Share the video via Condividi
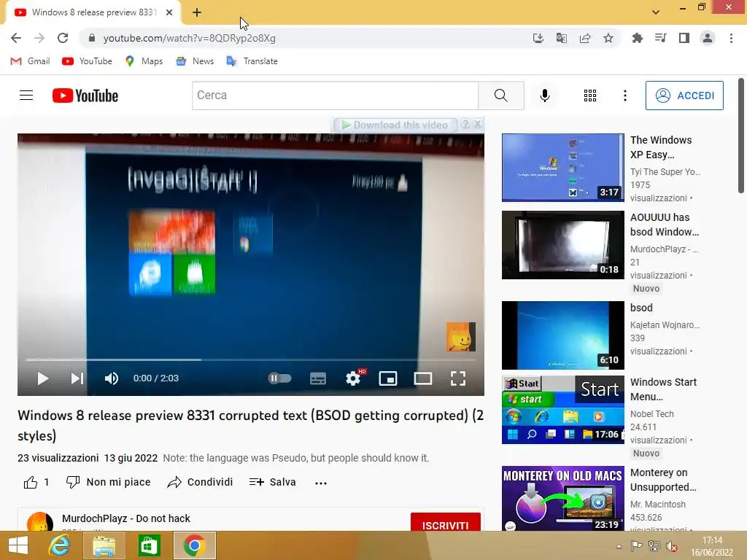Viewport: 747px width, 560px height. [200, 483]
